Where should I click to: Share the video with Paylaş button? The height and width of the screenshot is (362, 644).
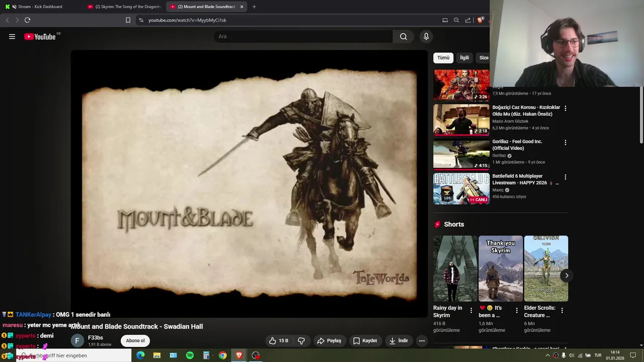click(x=329, y=341)
